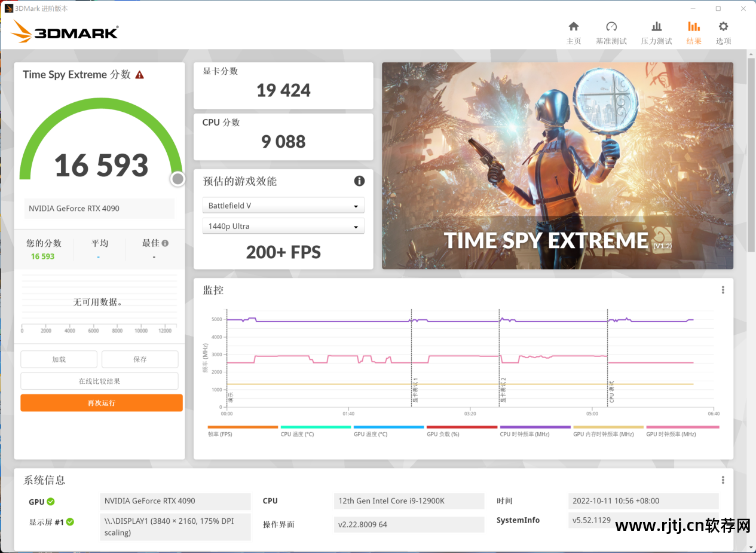Click the DISPLAY1 3840 × 2160 field

click(175, 527)
